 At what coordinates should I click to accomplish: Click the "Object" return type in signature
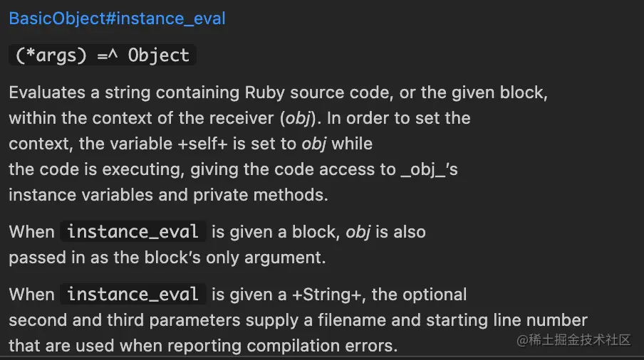pyautogui.click(x=159, y=55)
